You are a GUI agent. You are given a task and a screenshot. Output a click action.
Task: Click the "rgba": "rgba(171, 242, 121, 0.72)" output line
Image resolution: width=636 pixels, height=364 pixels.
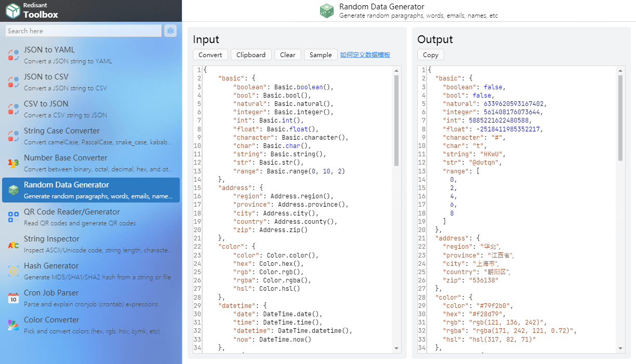[510, 331]
